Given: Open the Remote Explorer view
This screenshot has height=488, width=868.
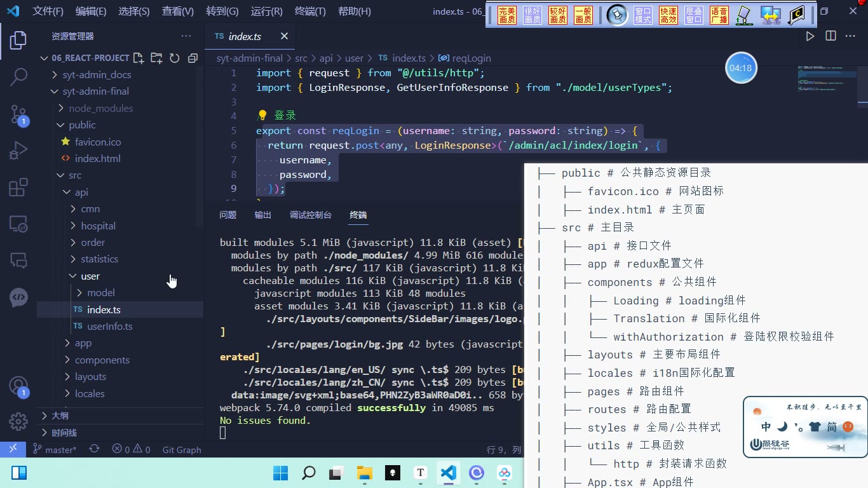Looking at the screenshot, I should tap(18, 224).
